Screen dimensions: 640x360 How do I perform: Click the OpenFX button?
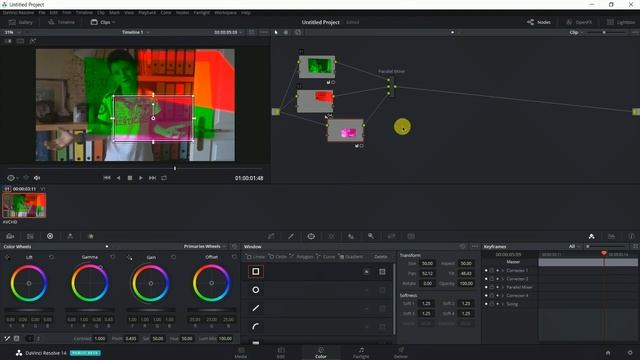(x=579, y=22)
